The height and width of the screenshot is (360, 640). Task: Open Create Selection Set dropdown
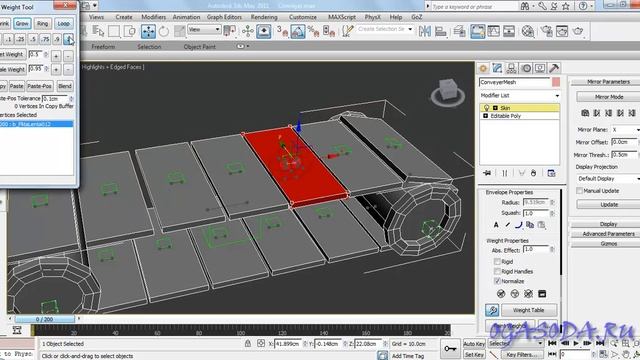(385, 29)
